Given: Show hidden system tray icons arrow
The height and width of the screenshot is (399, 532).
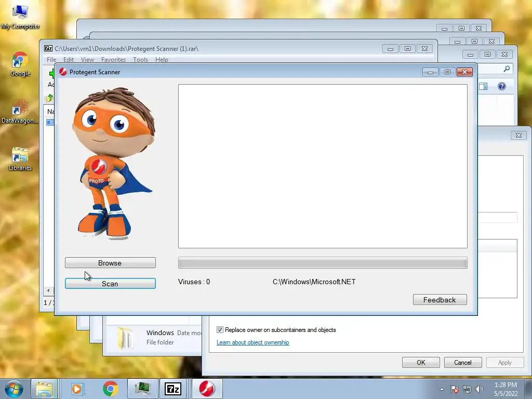Looking at the screenshot, I should [x=442, y=389].
